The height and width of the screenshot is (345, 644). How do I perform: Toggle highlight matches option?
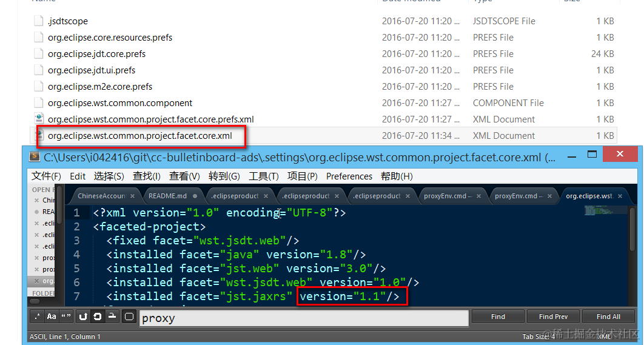129,317
